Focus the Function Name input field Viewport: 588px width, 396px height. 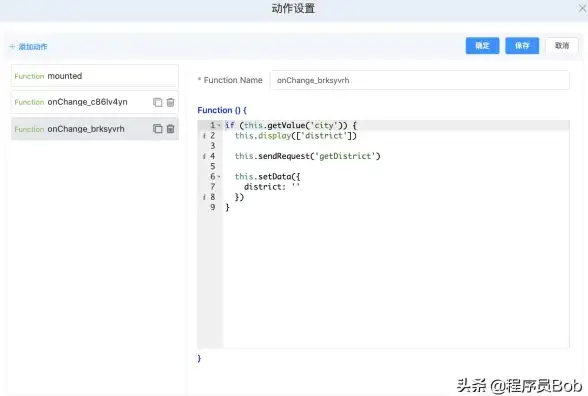(x=420, y=80)
